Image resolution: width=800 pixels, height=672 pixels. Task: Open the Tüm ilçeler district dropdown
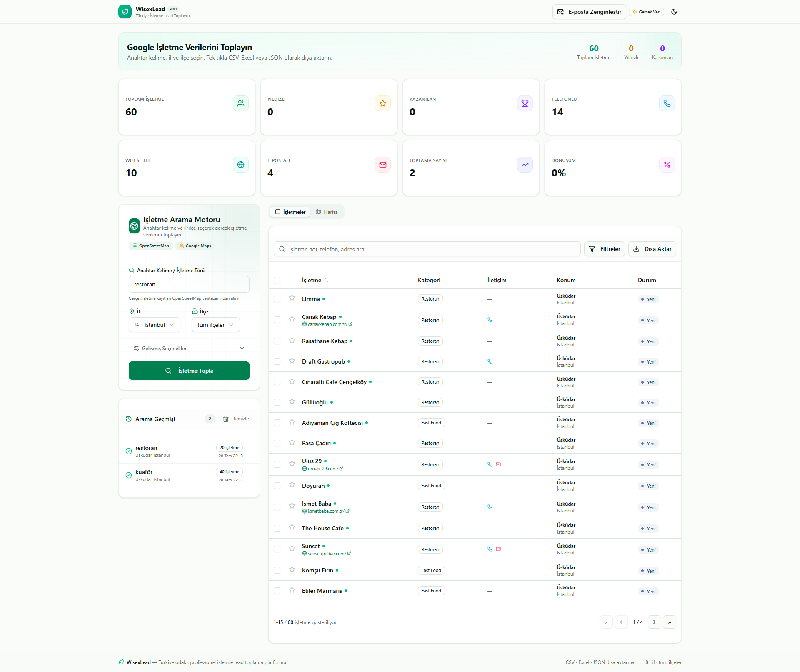[x=216, y=325]
